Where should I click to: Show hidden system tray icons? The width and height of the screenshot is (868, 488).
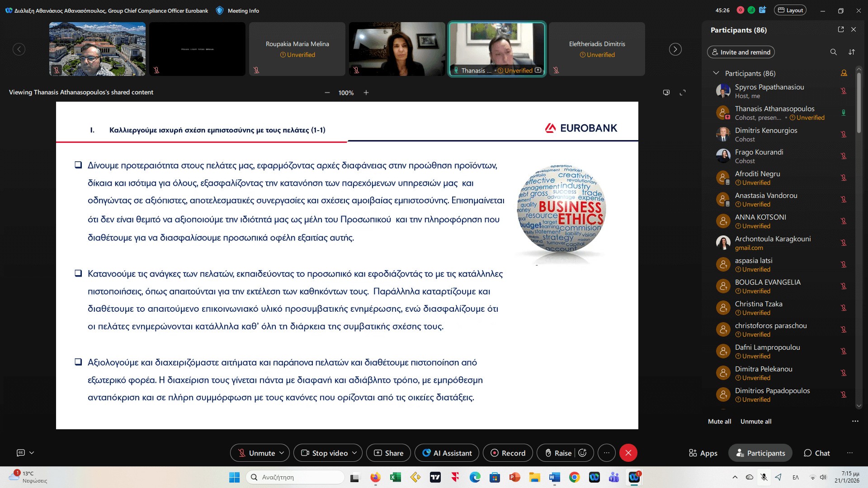[x=735, y=477]
